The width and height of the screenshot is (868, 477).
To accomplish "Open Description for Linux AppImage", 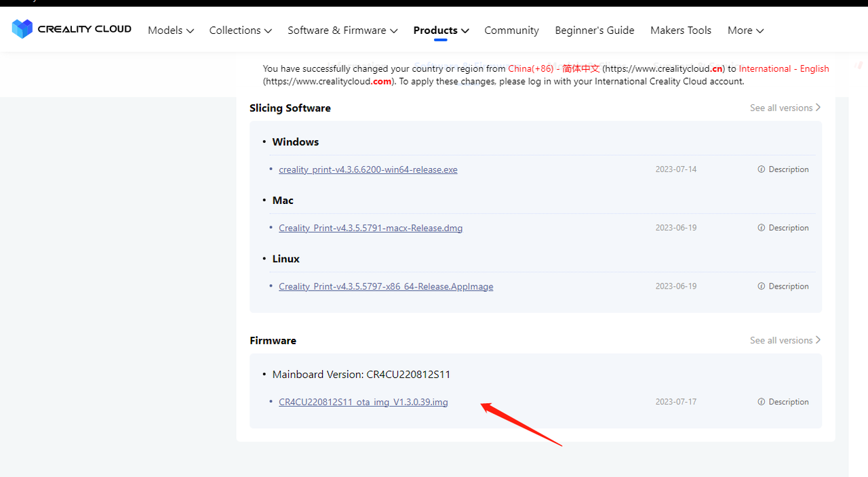I will coord(783,287).
